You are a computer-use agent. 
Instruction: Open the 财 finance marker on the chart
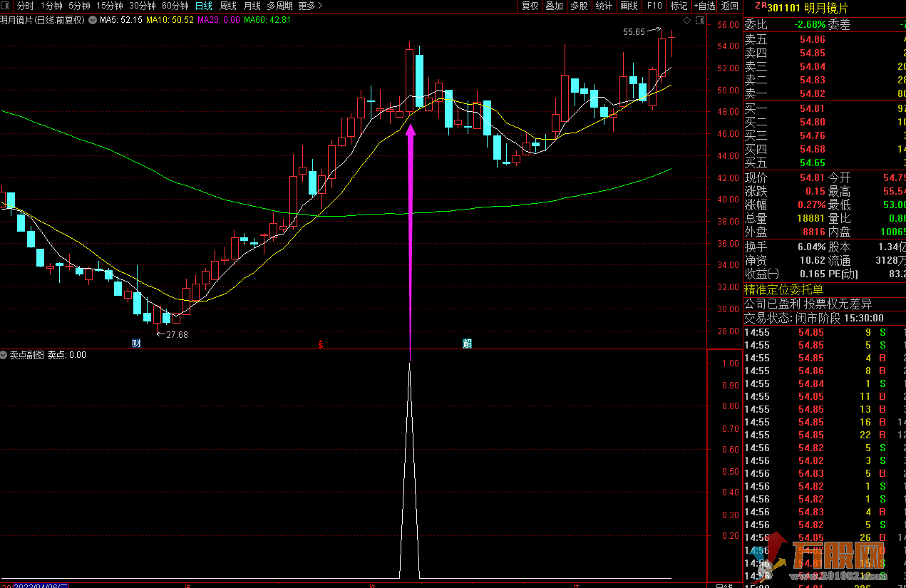pos(136,344)
